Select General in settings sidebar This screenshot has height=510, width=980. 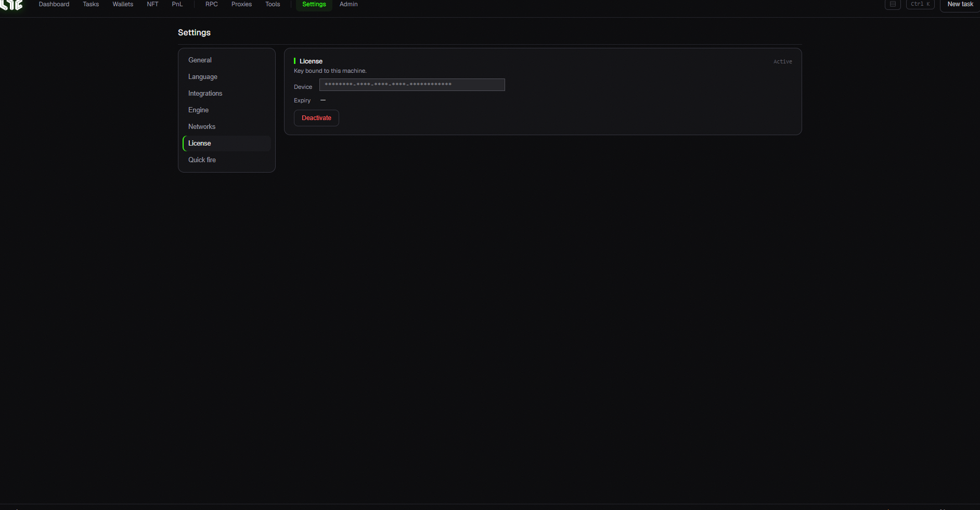(x=227, y=60)
